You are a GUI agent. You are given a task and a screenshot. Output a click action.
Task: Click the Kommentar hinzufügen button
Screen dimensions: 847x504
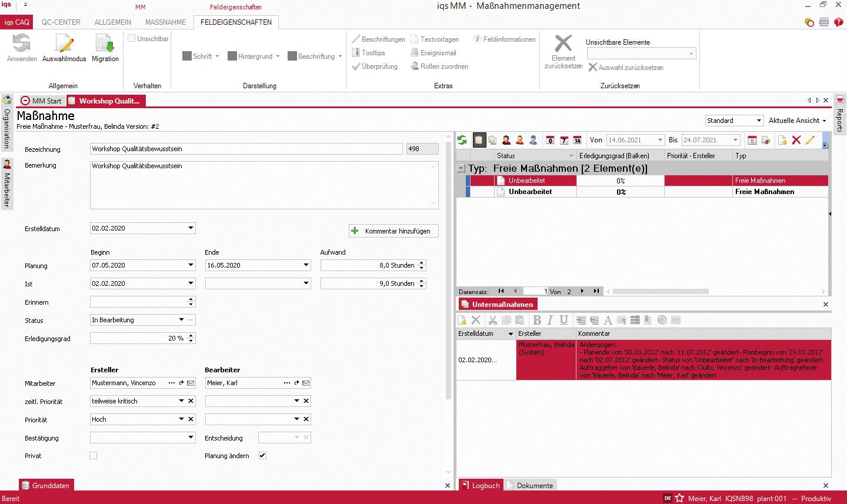[394, 231]
